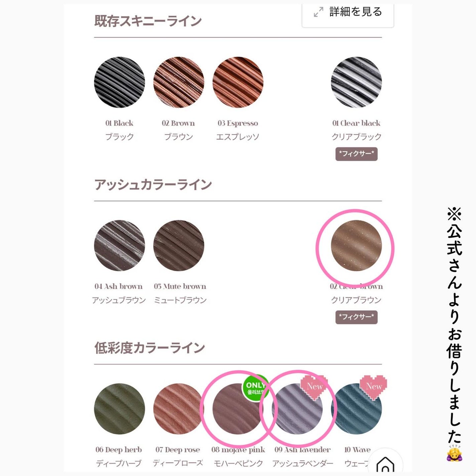
Task: Click the expand arrows icon beside 詳細を見る
Action: pos(318,12)
